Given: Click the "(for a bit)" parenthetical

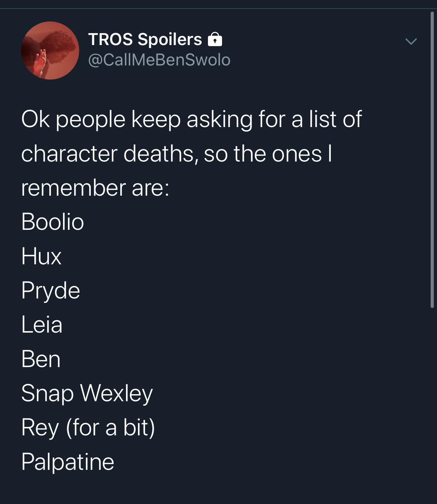Looking at the screenshot, I should pyautogui.click(x=110, y=427).
